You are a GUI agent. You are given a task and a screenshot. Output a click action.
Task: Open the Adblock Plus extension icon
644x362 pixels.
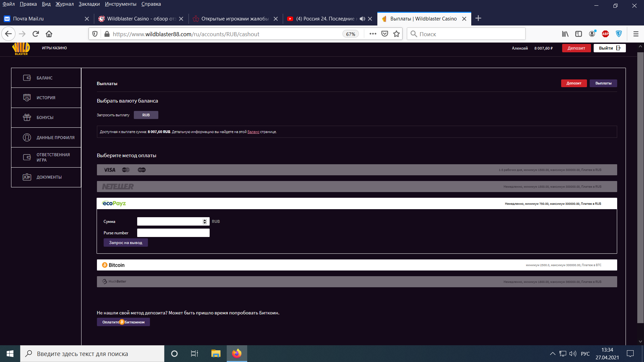(605, 34)
